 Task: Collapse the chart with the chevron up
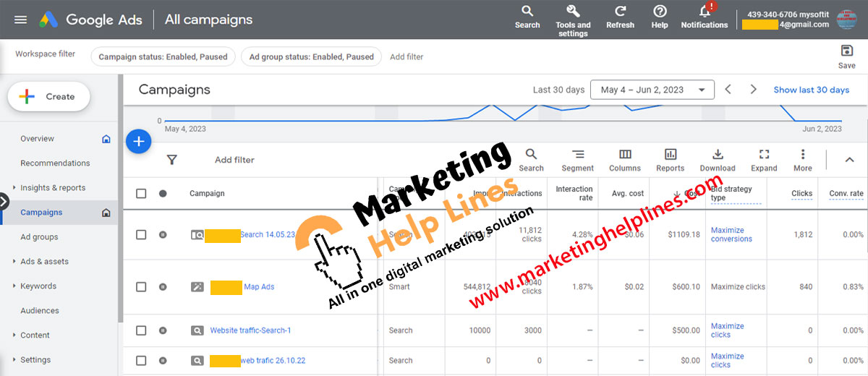click(850, 160)
